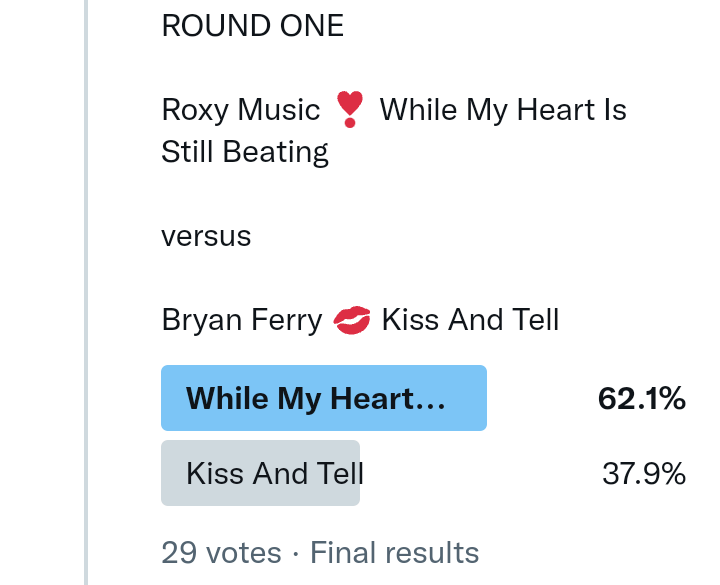The image size is (720, 585).
Task: Click the Bryan Ferry artist name
Action: click(x=241, y=321)
